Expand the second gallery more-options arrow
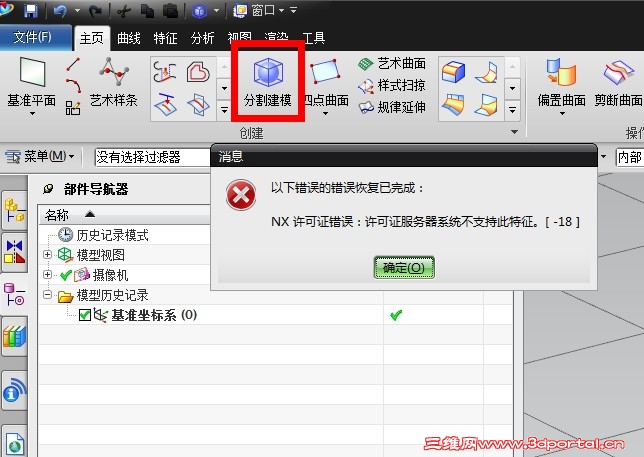Image resolution: width=644 pixels, height=457 pixels. tap(512, 110)
